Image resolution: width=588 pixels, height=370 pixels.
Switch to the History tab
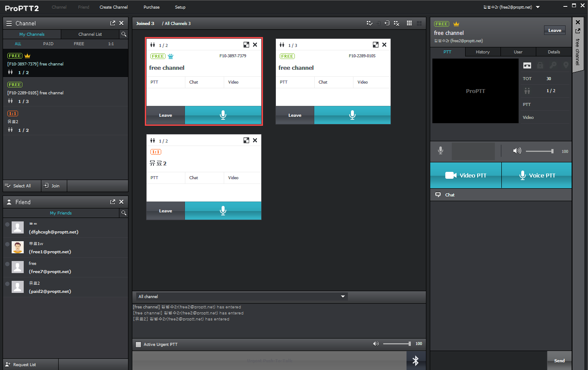(x=482, y=52)
